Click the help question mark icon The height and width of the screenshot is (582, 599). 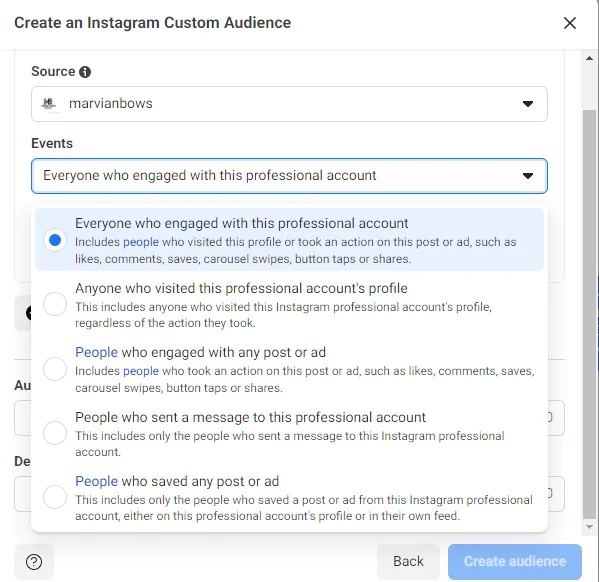34,562
